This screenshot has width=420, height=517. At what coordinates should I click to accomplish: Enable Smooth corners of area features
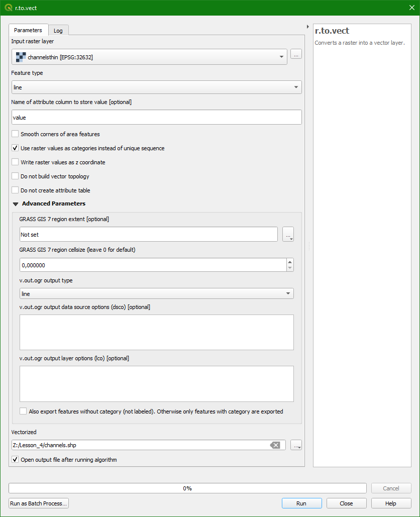(x=15, y=134)
